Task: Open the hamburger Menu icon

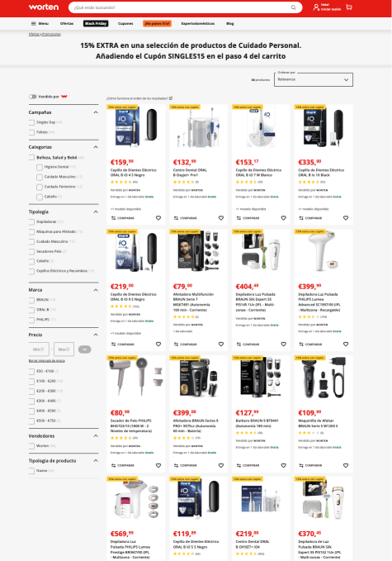Action: tap(33, 24)
